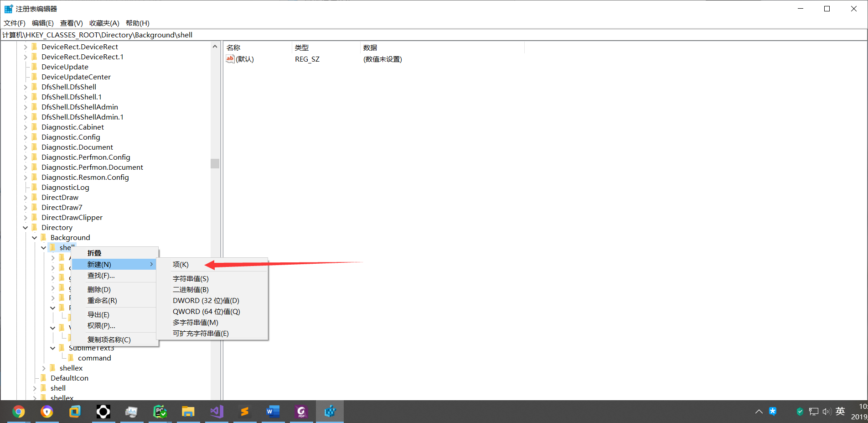This screenshot has height=423, width=868.
Task: Click 查找(F)... in the context menu
Action: coord(115,275)
